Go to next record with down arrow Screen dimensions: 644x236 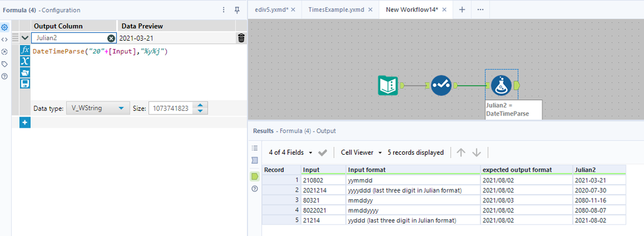(x=476, y=153)
